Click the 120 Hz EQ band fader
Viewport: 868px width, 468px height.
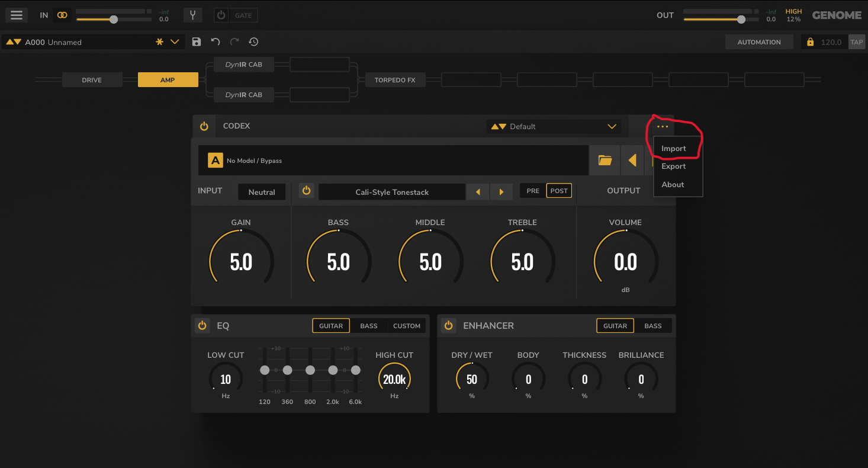[x=265, y=370]
